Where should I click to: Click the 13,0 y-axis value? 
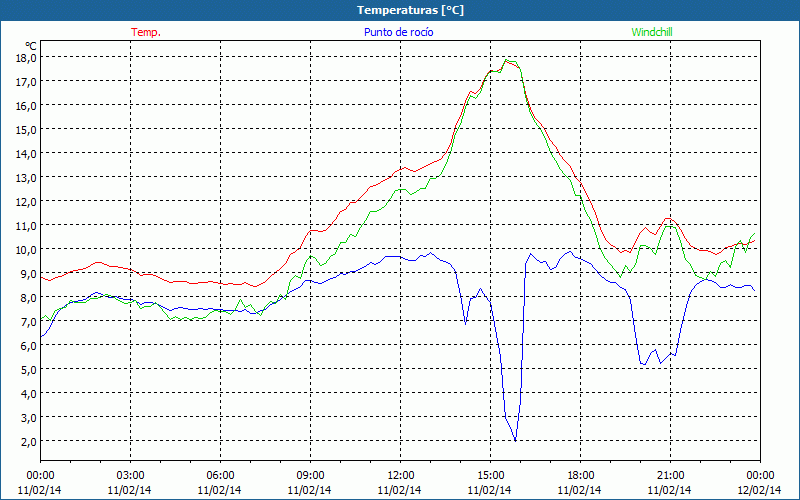pyautogui.click(x=26, y=178)
